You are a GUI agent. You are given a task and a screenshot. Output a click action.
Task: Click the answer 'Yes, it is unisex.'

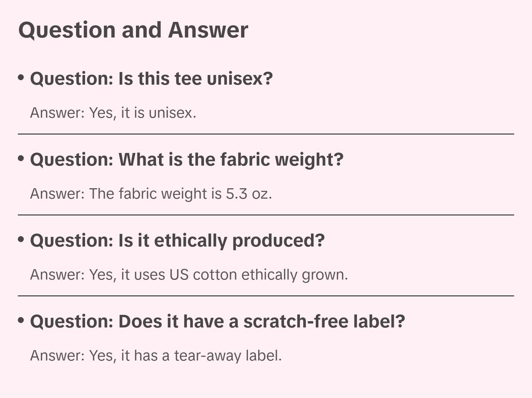pos(113,113)
